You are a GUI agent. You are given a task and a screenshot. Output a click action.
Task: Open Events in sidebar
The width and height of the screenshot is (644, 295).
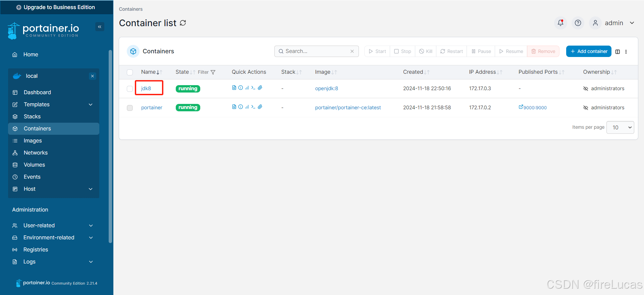click(x=54, y=177)
